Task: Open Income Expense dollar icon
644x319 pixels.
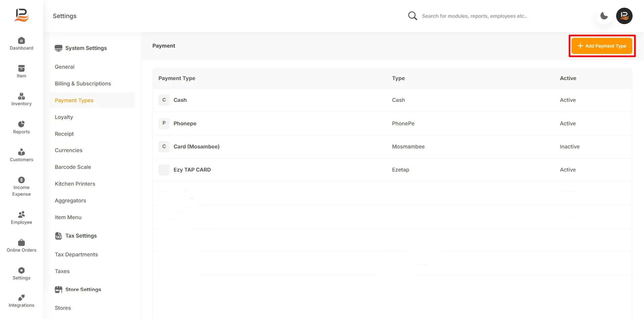Action: [21, 180]
